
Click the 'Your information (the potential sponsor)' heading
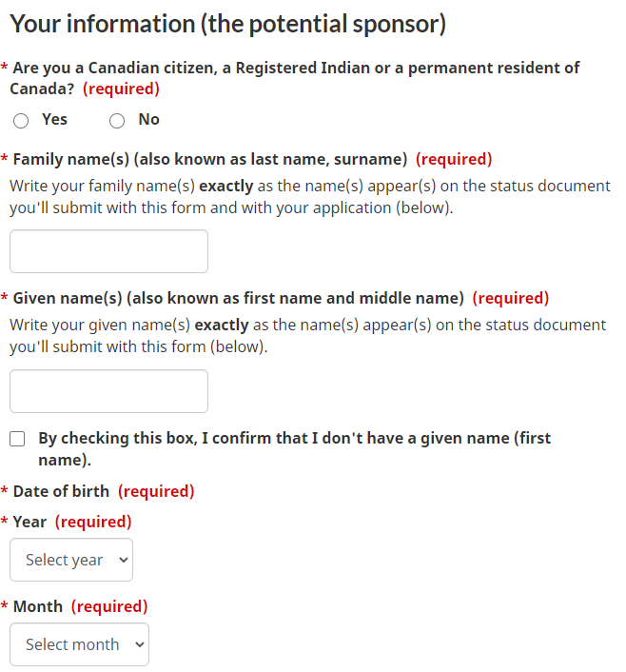[x=228, y=24]
